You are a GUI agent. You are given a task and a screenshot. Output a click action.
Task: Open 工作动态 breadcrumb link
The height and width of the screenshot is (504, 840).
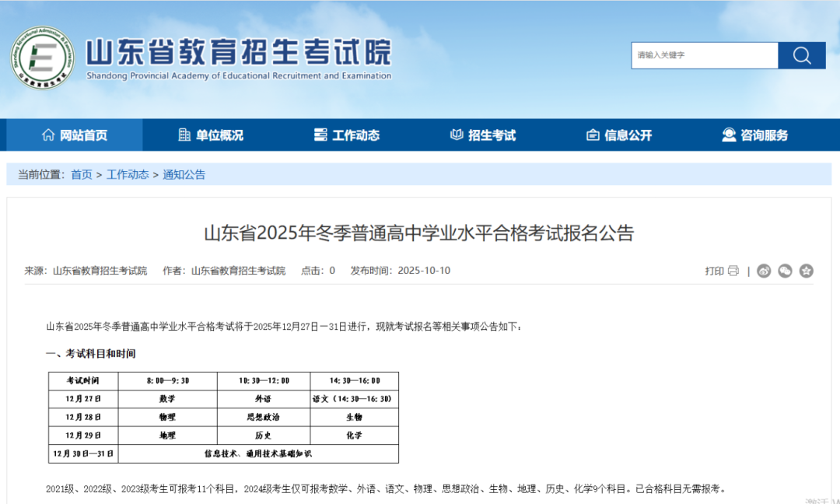tap(128, 174)
